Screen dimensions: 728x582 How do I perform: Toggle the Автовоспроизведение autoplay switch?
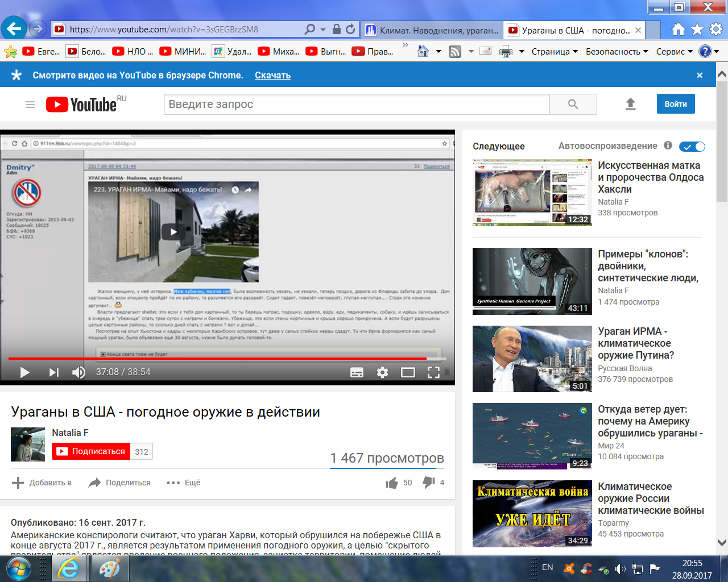[692, 147]
